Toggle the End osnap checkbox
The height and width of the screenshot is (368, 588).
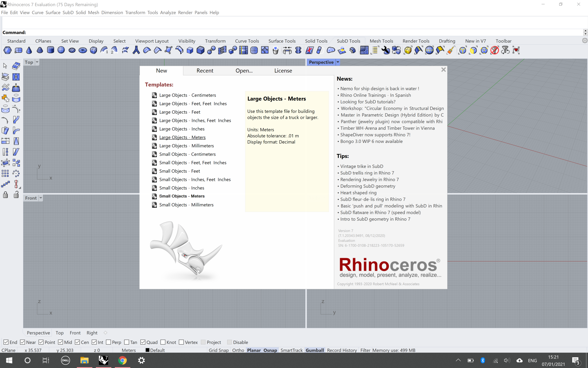tap(6, 342)
